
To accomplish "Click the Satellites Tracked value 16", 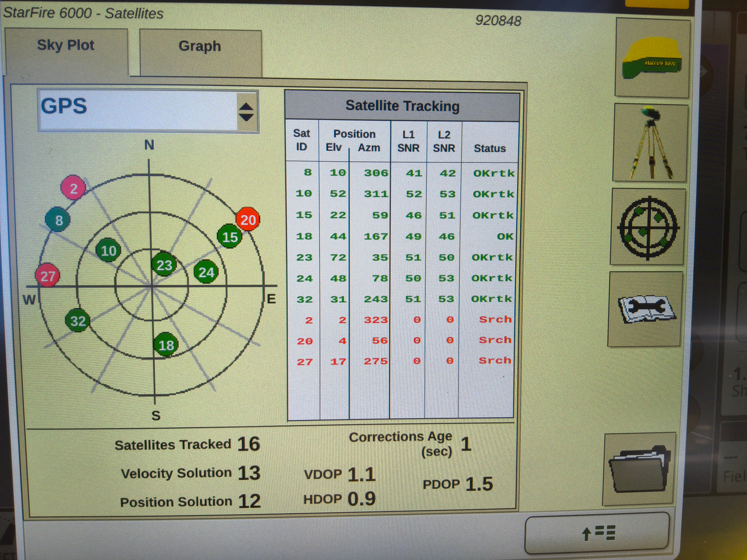I will pyautogui.click(x=249, y=444).
